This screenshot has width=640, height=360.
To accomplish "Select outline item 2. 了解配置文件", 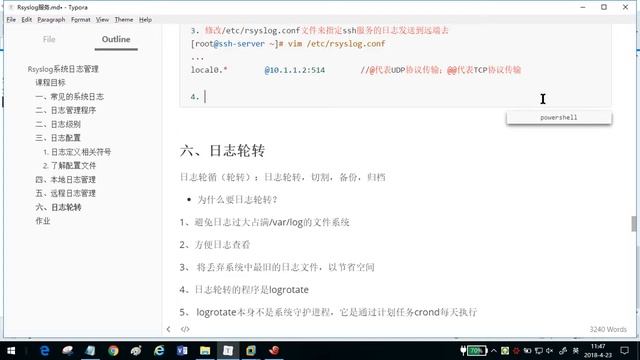I will [x=69, y=166].
